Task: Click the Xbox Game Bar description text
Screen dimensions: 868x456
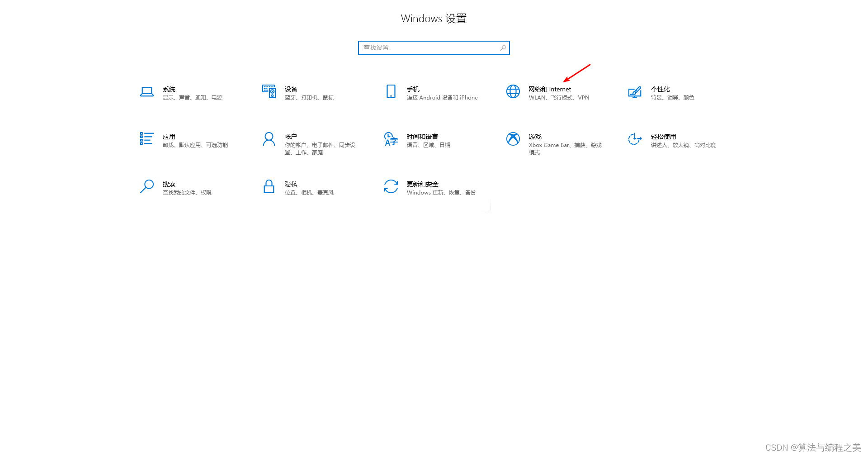Action: pyautogui.click(x=565, y=149)
